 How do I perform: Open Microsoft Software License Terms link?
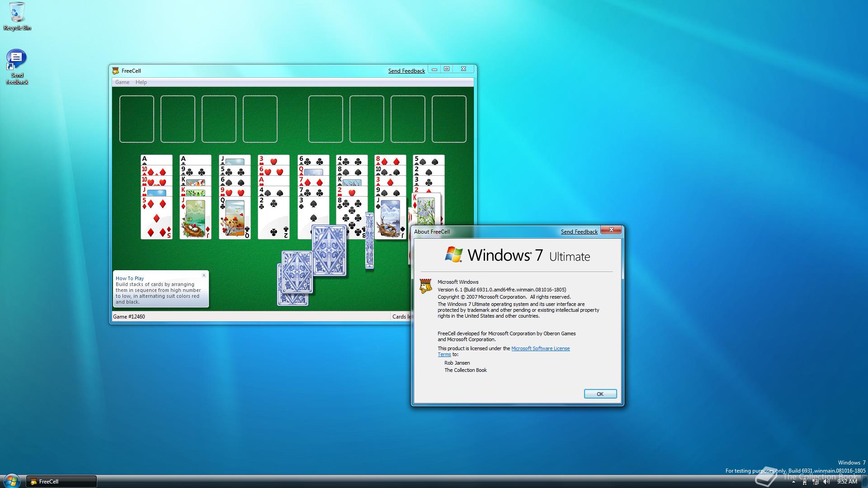[x=540, y=348]
